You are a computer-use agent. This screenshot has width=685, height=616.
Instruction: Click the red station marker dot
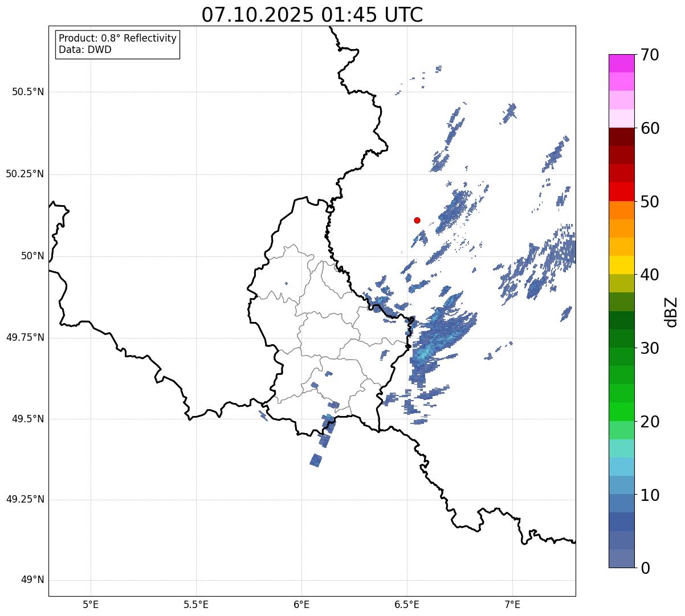tap(417, 220)
